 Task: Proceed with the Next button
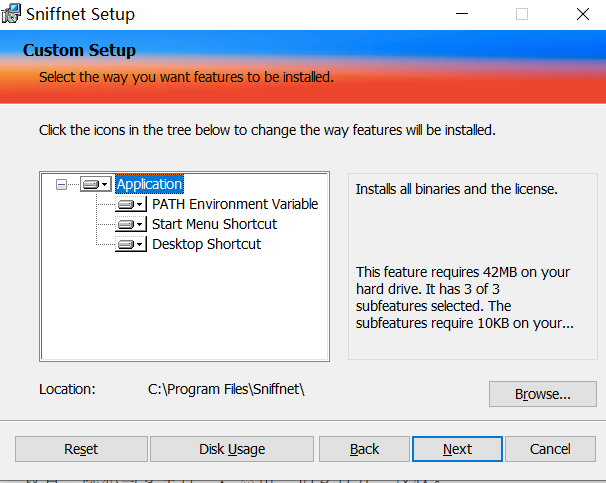point(457,449)
